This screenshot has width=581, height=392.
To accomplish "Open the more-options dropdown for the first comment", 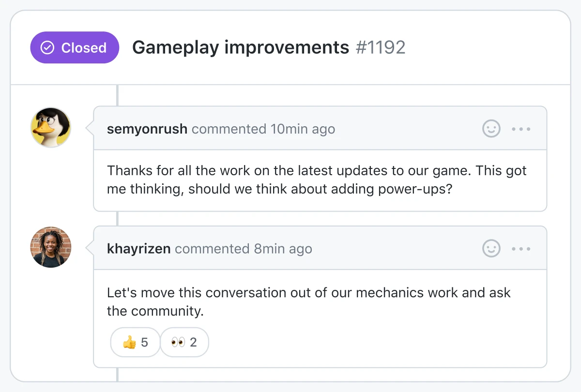I will 520,129.
